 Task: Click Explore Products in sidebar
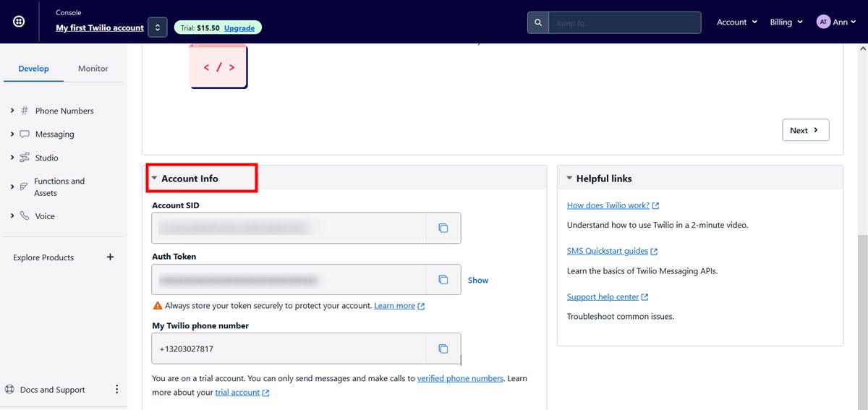[43, 257]
